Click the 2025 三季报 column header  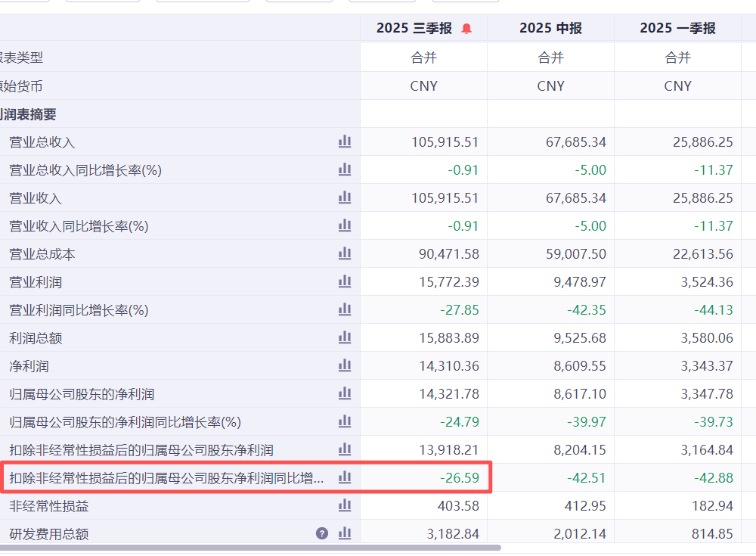414,28
